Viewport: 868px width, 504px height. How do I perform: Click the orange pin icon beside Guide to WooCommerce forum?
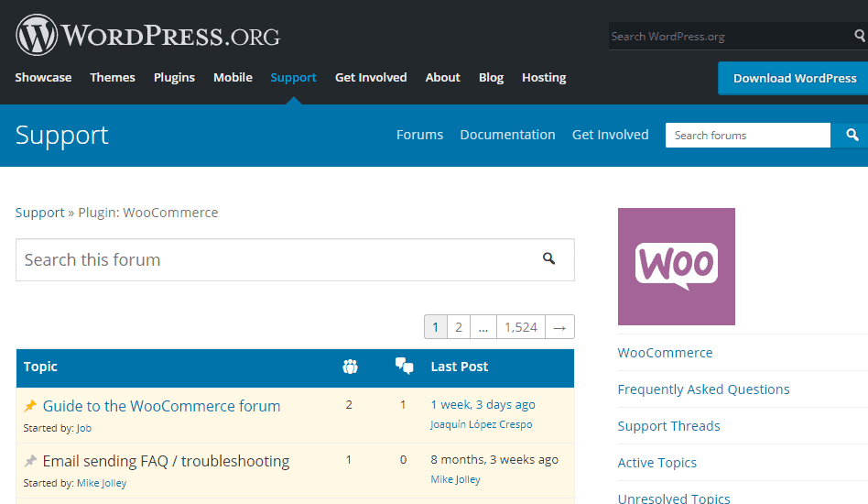click(x=30, y=406)
